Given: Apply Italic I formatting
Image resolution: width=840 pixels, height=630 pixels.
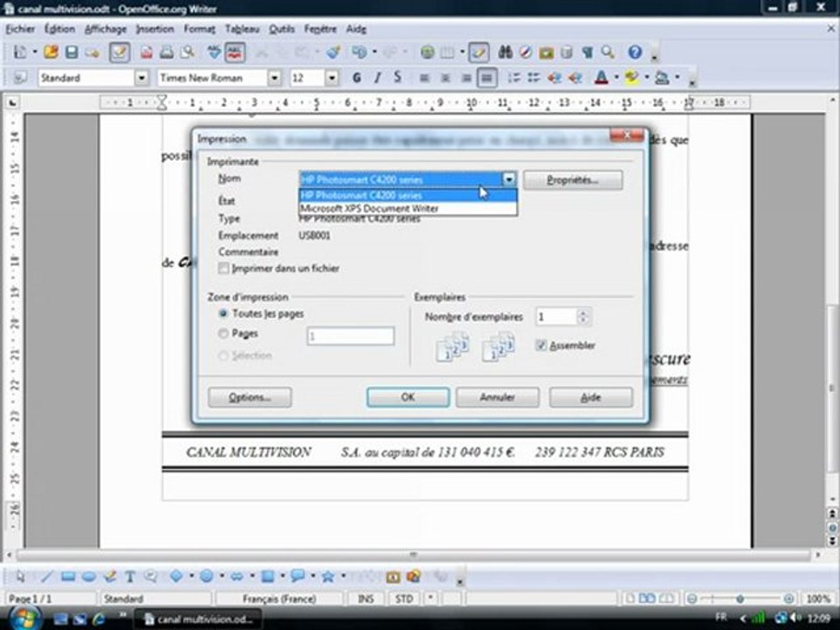Looking at the screenshot, I should tap(377, 78).
